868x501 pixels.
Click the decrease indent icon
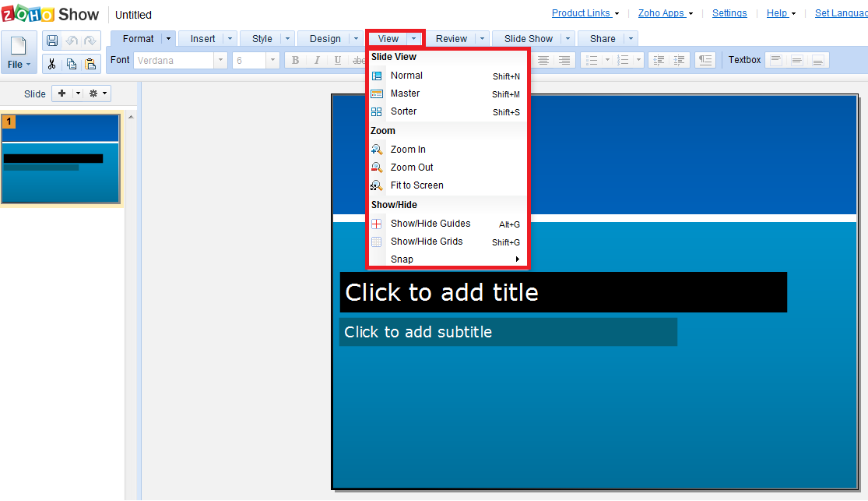pos(659,60)
